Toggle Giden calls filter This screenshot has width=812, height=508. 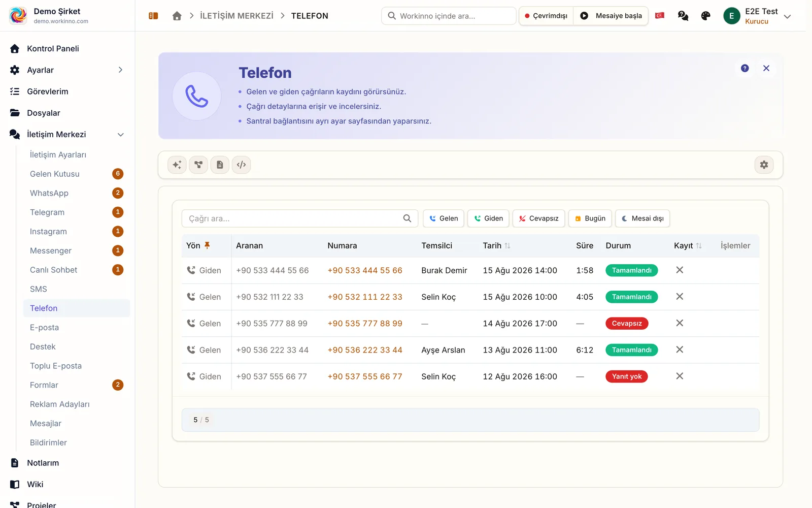[488, 218]
